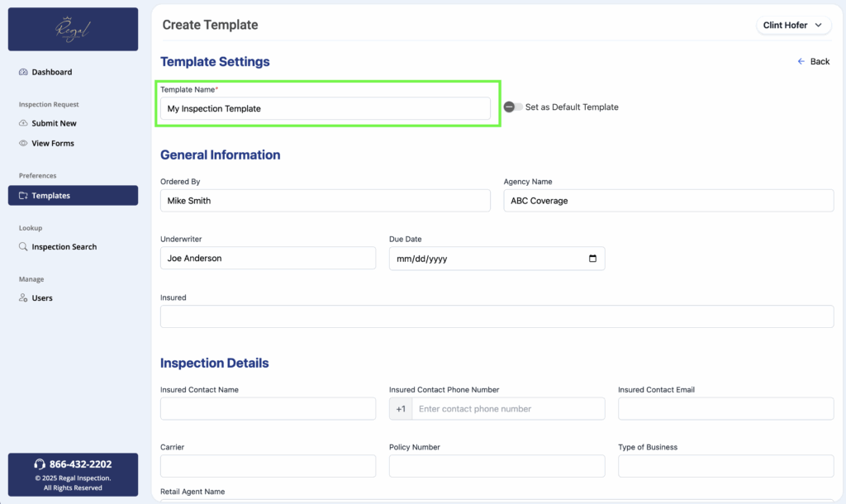Click the Template Name input field
Screen dimensions: 846x504
click(x=325, y=108)
